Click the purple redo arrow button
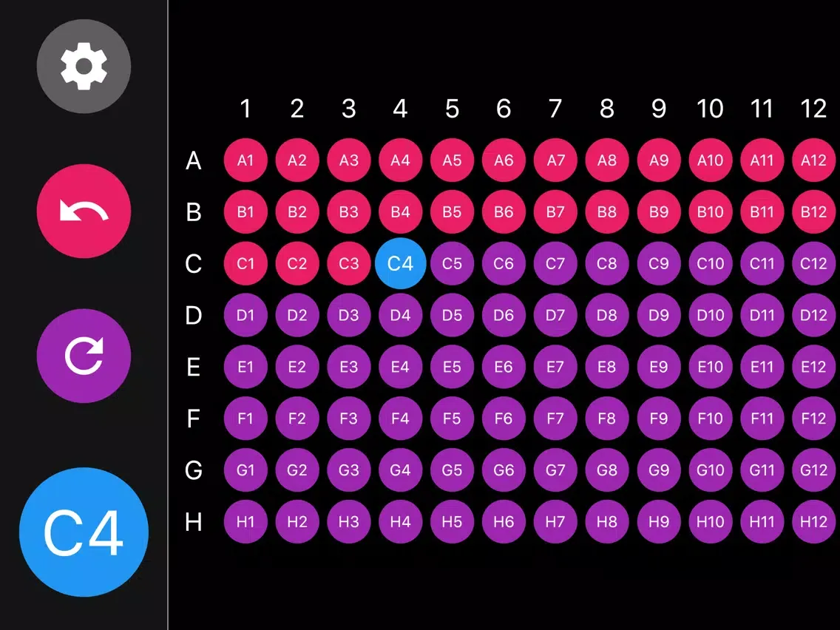 [84, 356]
